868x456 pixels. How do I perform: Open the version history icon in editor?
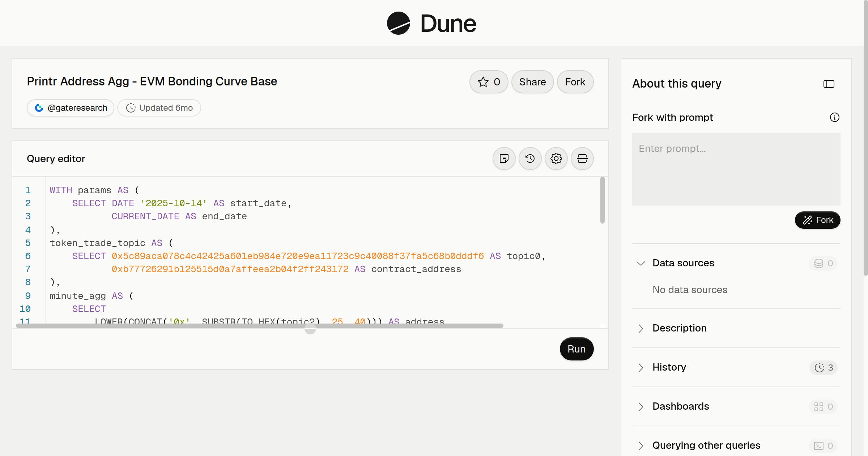click(530, 159)
